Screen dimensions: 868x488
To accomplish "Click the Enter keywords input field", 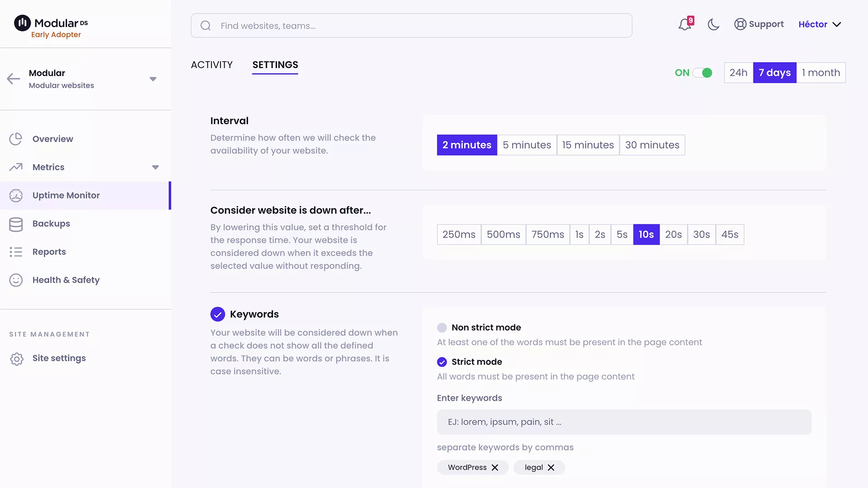I will point(624,422).
